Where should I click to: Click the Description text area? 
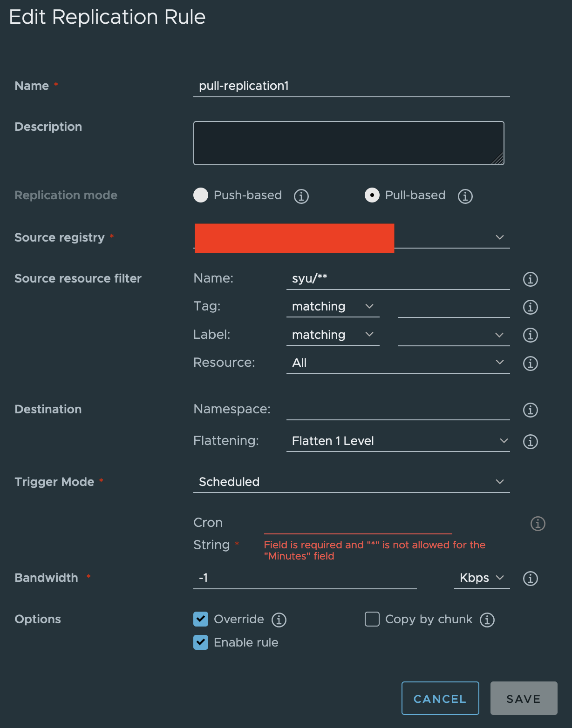point(348,143)
